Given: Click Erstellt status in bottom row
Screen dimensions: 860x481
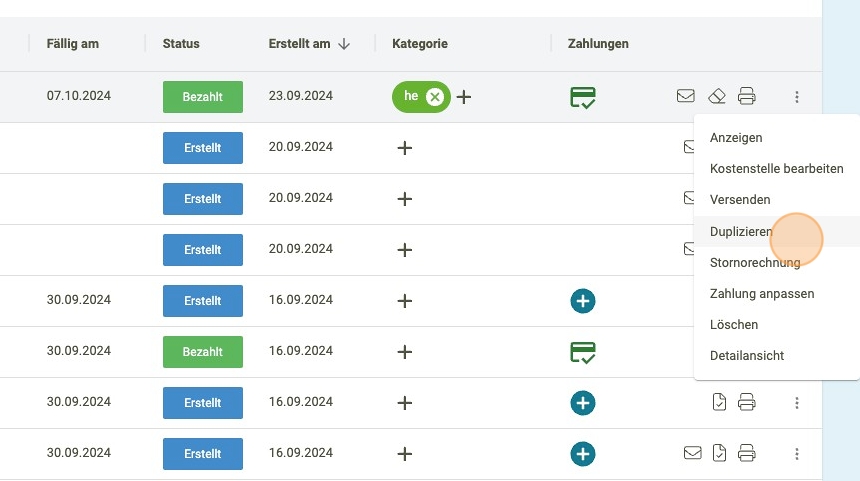Looking at the screenshot, I should 203,454.
